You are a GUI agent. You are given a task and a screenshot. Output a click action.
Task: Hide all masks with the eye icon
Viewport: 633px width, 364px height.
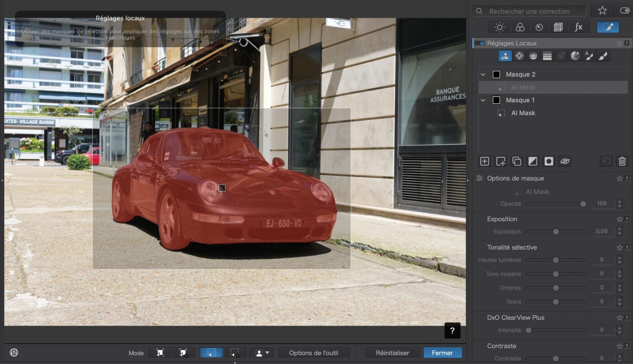565,161
